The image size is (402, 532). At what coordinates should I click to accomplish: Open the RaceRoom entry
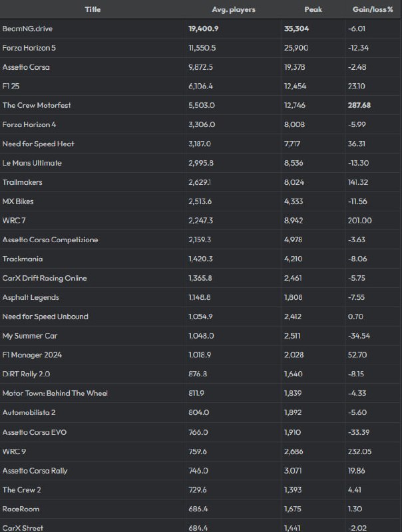pos(21,509)
